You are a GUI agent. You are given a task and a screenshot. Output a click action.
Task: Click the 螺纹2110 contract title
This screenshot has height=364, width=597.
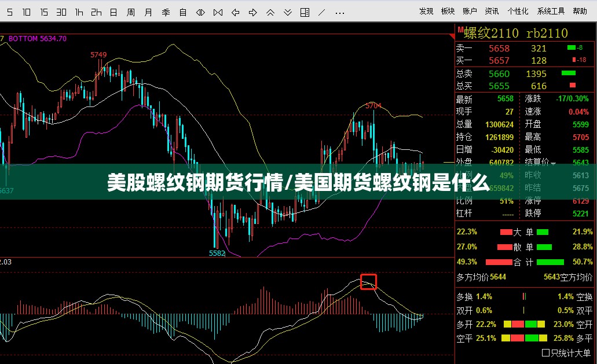(491, 33)
